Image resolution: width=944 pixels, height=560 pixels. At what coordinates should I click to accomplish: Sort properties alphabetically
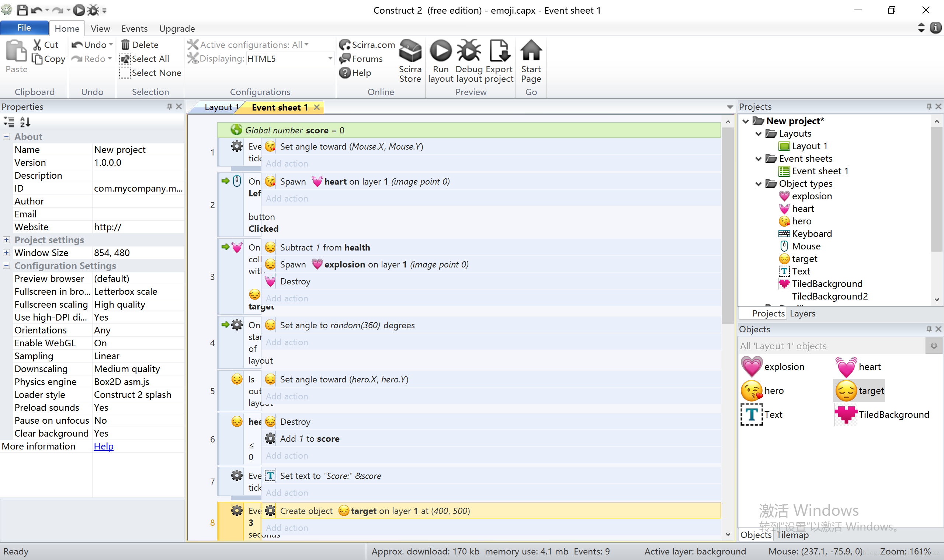pyautogui.click(x=25, y=122)
